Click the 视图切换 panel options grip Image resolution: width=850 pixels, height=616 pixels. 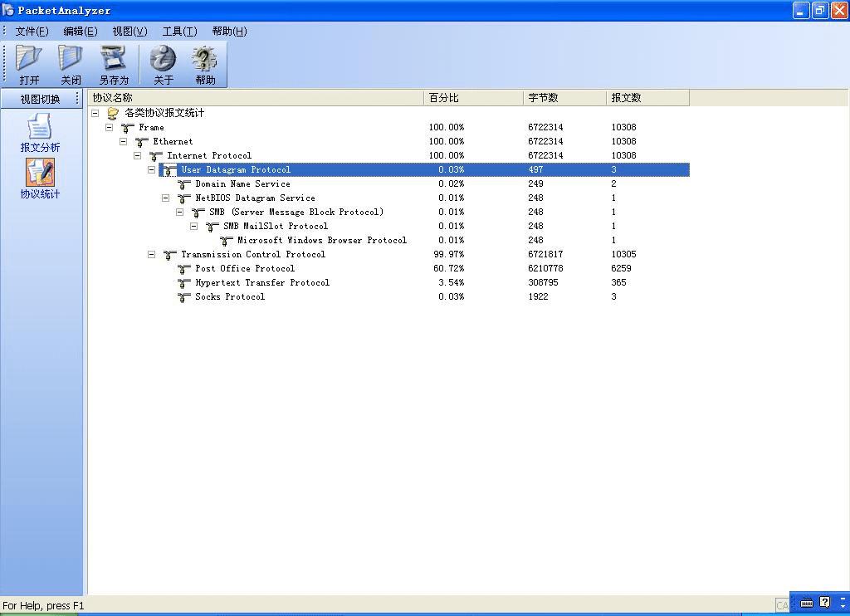tap(77, 98)
